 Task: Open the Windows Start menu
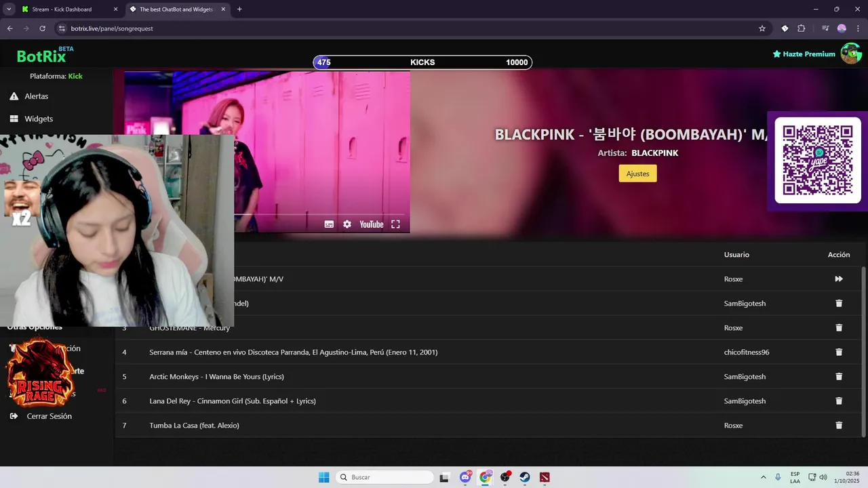point(324,477)
